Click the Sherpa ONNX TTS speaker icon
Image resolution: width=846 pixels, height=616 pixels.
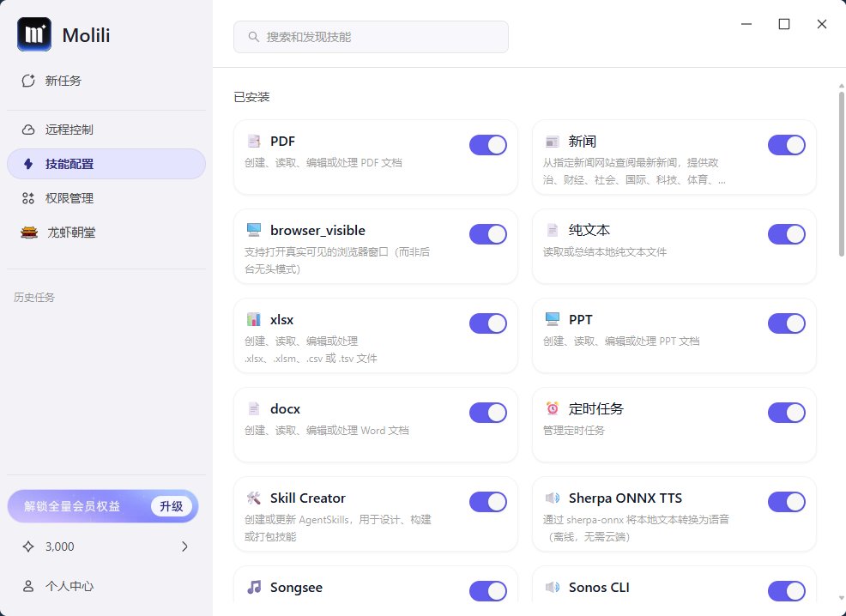pos(553,498)
